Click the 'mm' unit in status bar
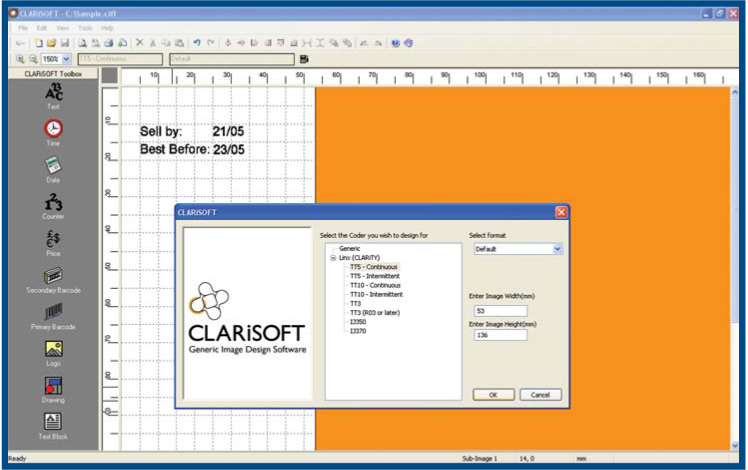Viewport: 748px width, 470px height. (x=581, y=459)
